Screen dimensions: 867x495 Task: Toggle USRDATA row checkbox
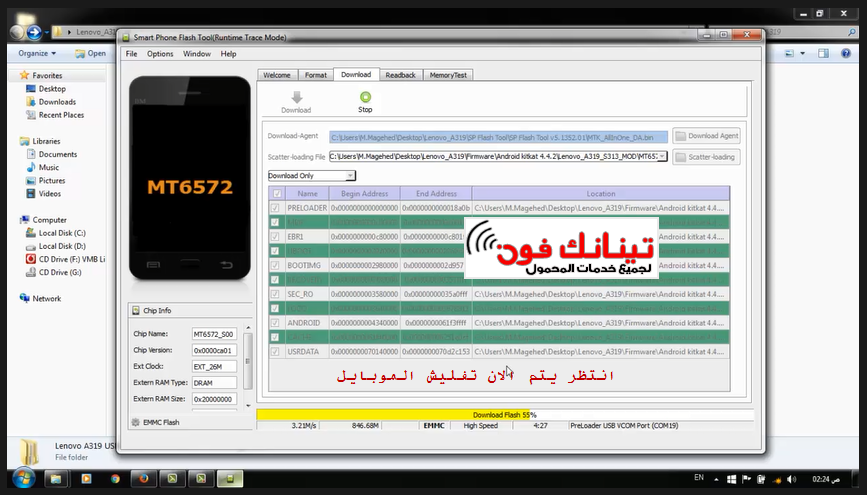(x=275, y=352)
